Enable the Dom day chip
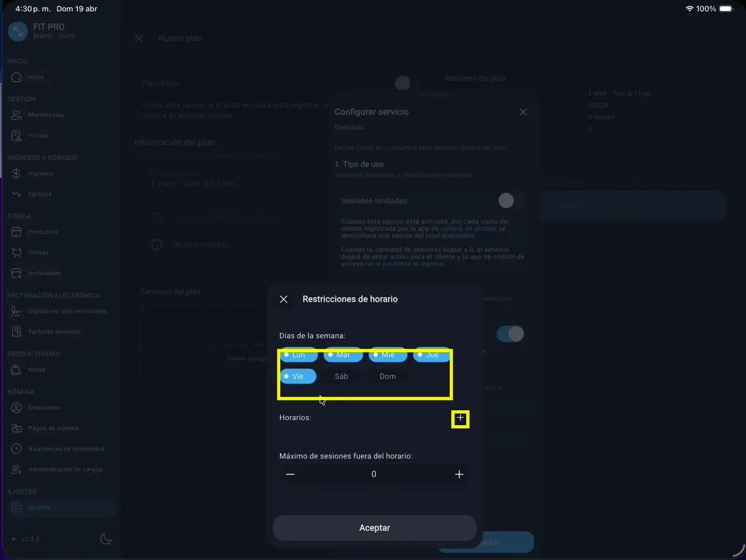The width and height of the screenshot is (746, 560). click(x=387, y=377)
